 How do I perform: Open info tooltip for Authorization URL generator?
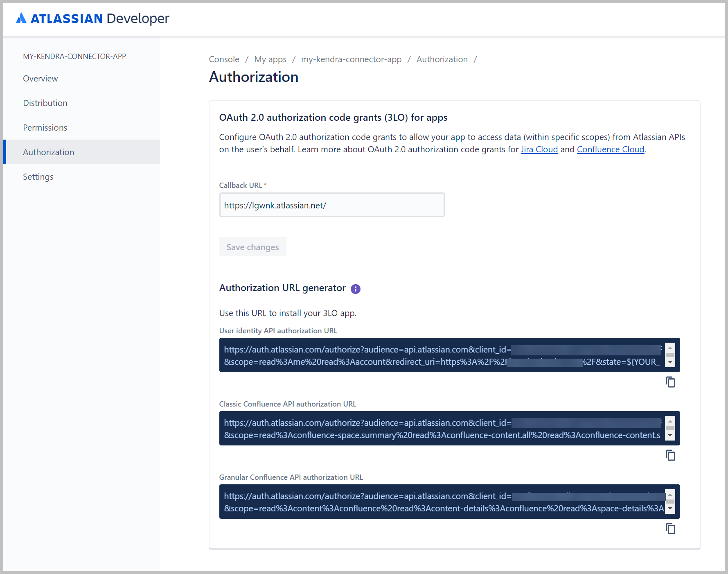pos(356,289)
